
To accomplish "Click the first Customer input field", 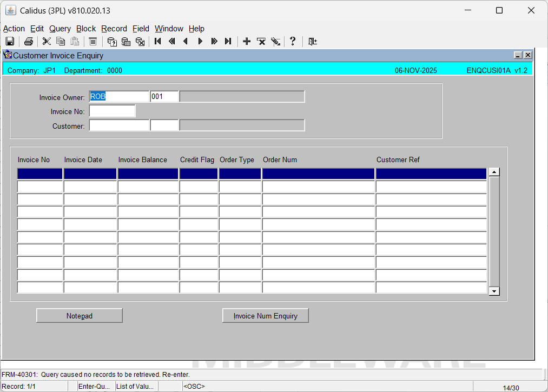I will (119, 126).
